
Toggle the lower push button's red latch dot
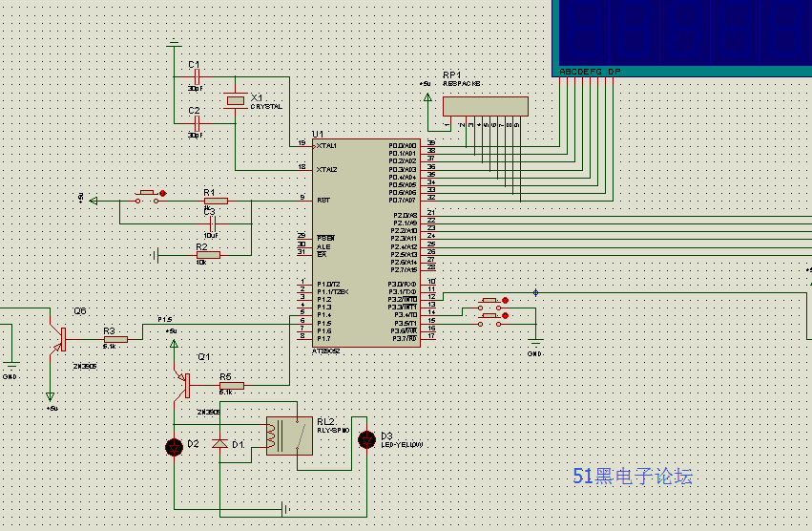click(x=506, y=315)
